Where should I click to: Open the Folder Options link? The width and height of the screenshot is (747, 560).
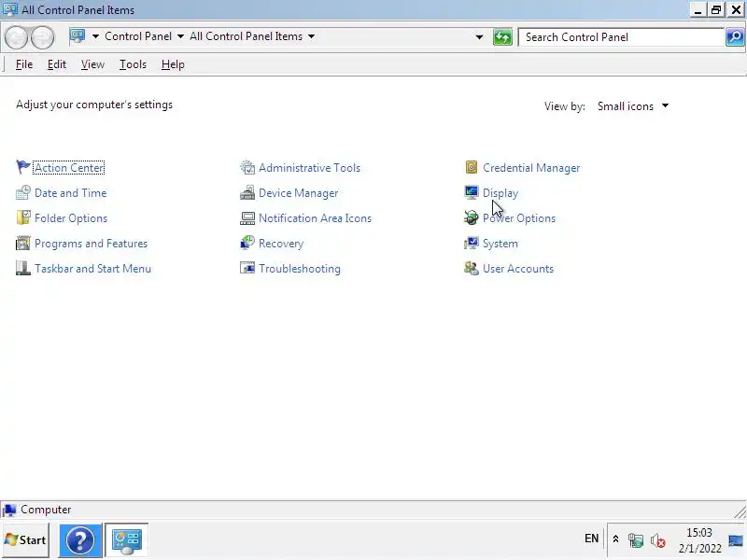(71, 218)
